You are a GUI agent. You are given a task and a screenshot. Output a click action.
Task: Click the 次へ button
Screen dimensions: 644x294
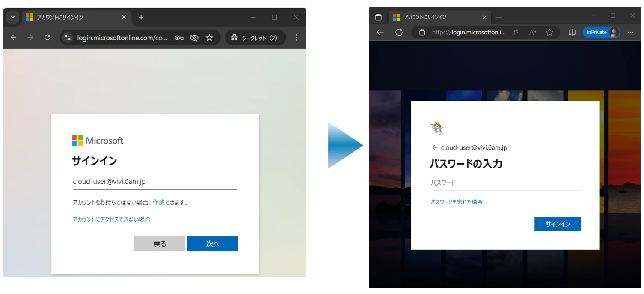click(x=213, y=243)
